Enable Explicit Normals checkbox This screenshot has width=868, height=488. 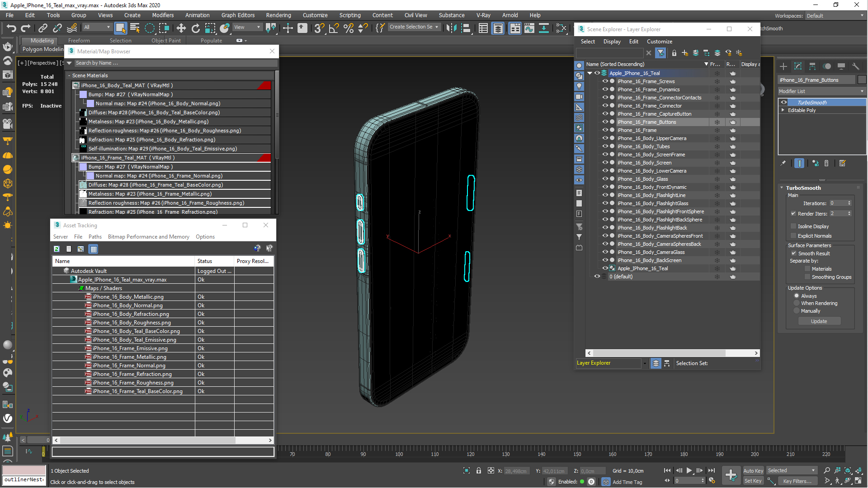(793, 236)
